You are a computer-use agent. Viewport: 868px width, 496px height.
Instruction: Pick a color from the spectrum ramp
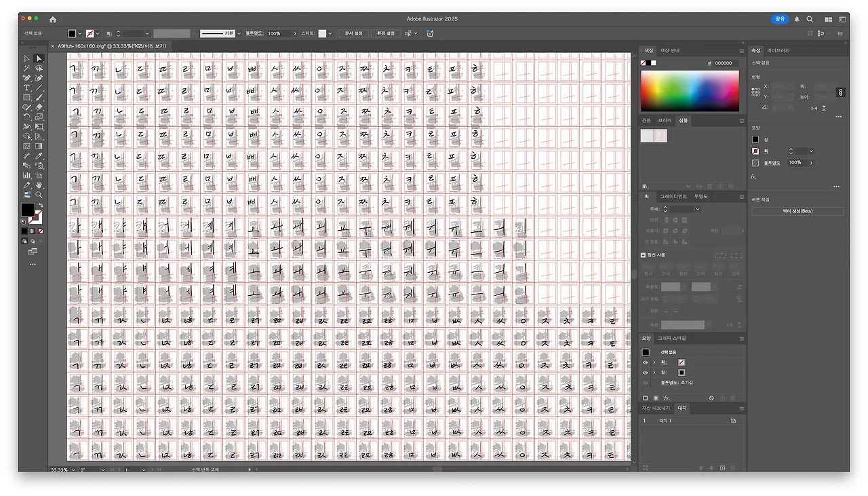pyautogui.click(x=690, y=90)
